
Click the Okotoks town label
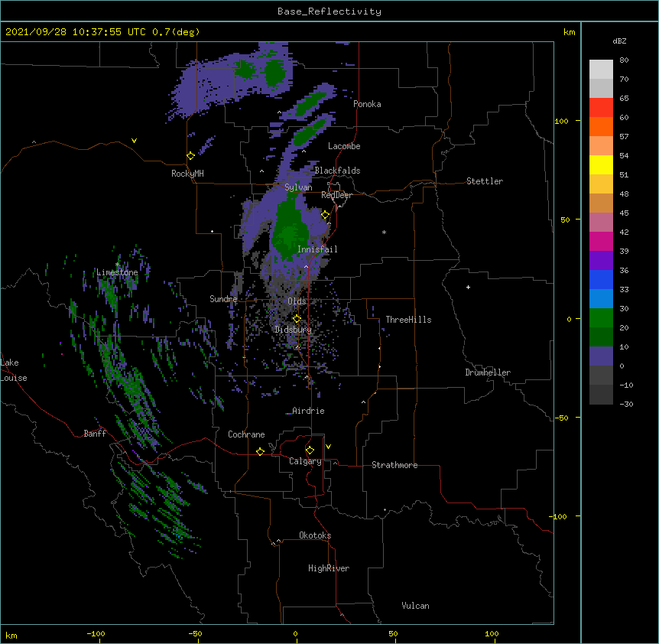[315, 535]
